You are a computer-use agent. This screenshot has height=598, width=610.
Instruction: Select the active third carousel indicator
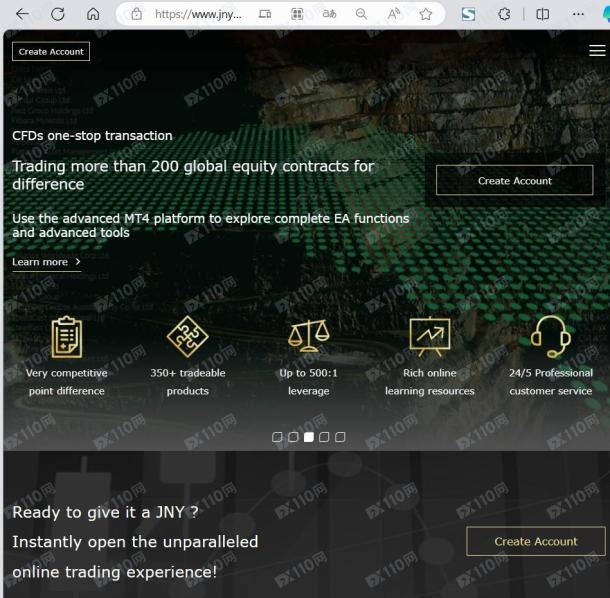[x=309, y=437]
